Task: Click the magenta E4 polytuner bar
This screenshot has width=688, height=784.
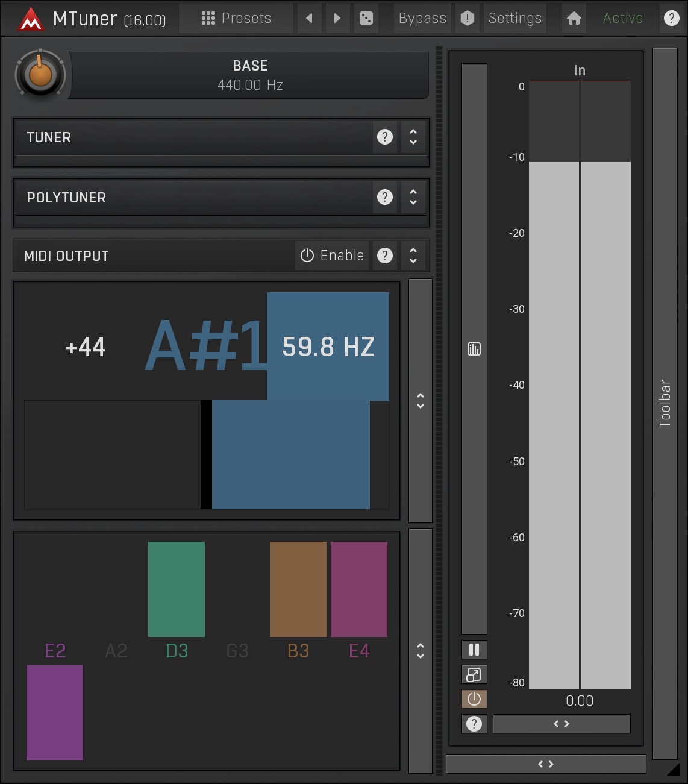Action: tap(359, 589)
